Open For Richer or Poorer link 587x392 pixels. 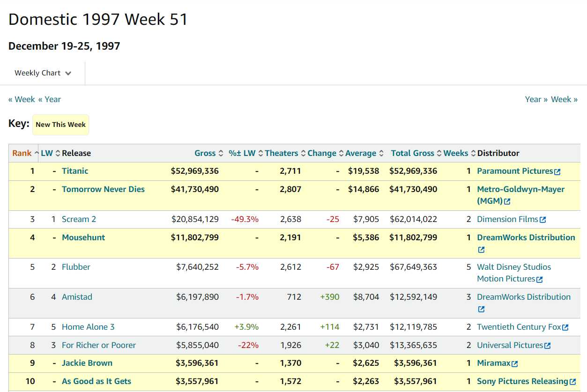pyautogui.click(x=99, y=345)
